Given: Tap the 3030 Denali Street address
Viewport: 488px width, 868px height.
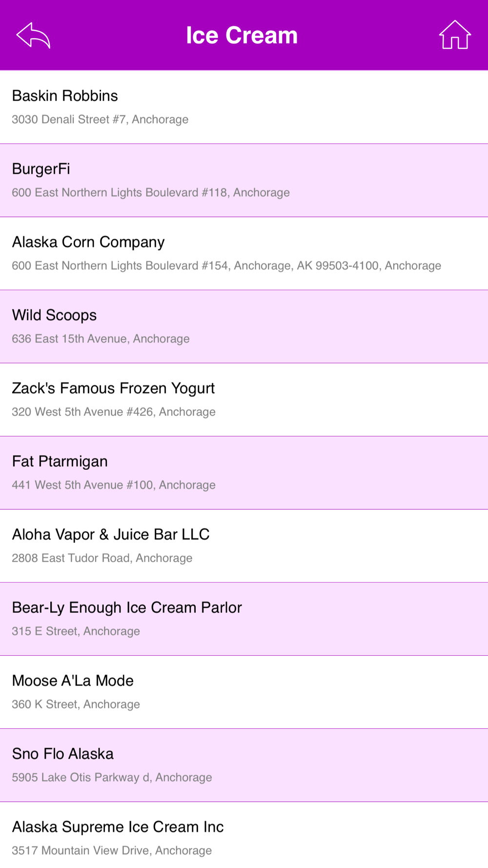Looking at the screenshot, I should [100, 120].
